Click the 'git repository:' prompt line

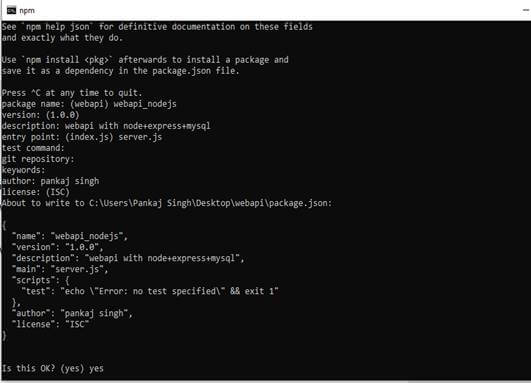(38, 159)
